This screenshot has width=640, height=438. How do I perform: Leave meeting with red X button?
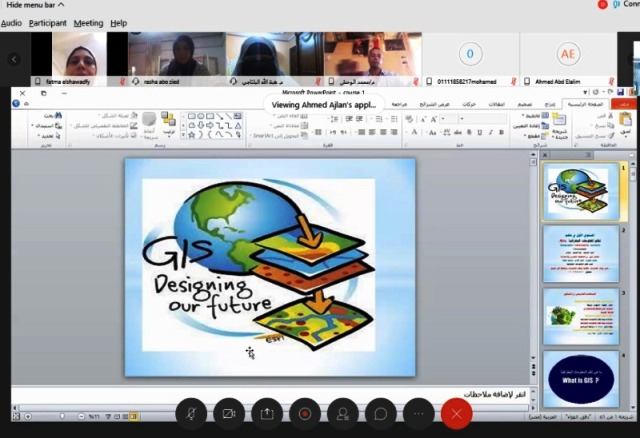point(457,413)
